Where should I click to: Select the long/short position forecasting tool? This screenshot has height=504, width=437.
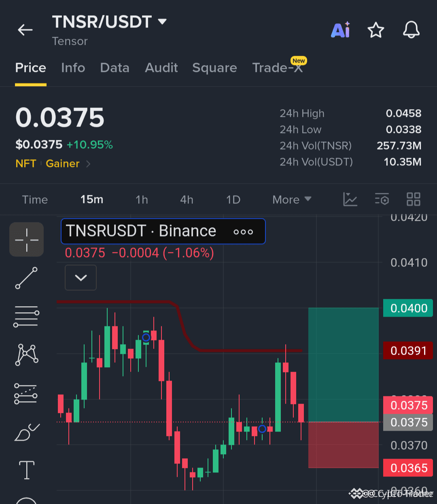[26, 394]
